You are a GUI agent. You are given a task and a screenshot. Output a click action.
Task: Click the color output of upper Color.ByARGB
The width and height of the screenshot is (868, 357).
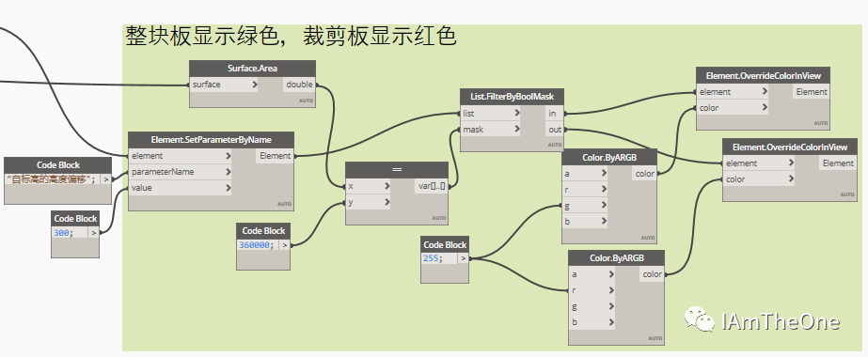click(644, 174)
